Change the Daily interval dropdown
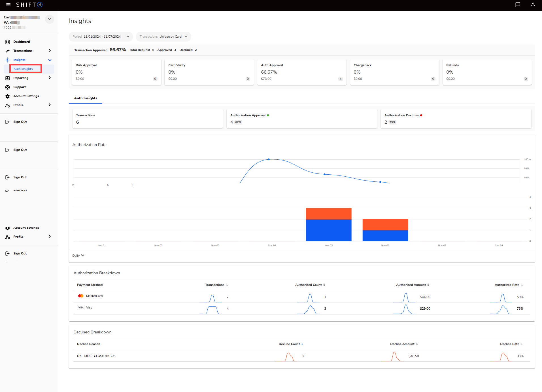Screen dimensions: 542x392 [x=78, y=256]
